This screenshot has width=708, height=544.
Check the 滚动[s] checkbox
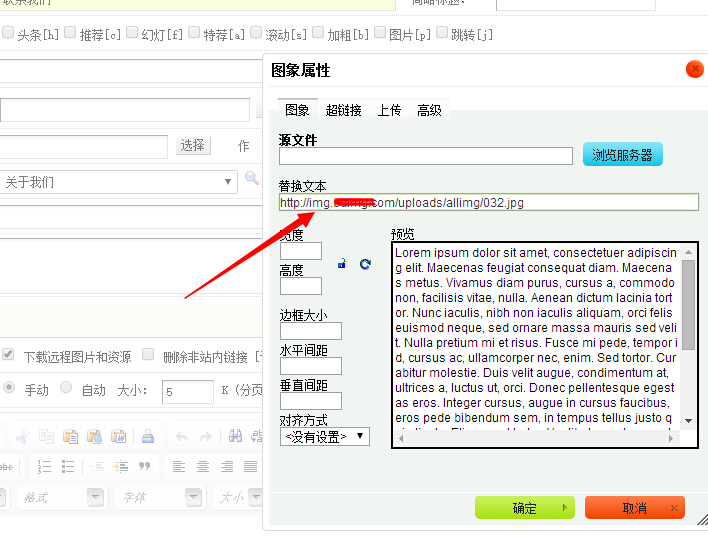(x=256, y=32)
